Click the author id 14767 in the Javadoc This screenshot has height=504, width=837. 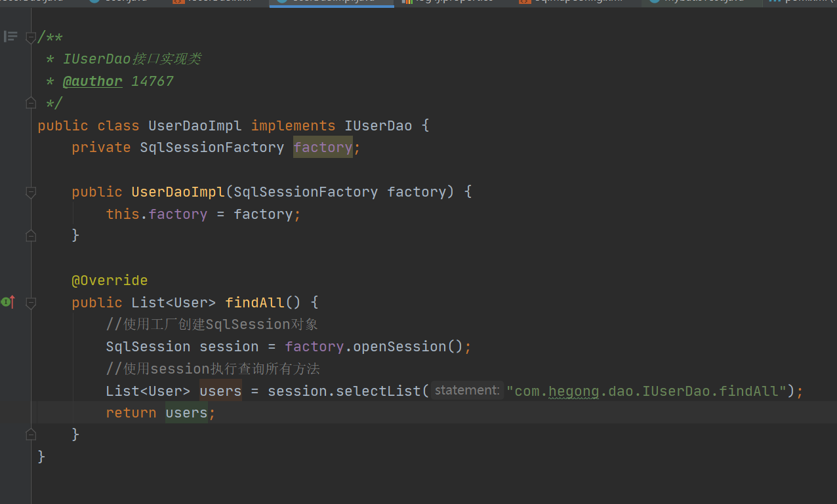[152, 81]
